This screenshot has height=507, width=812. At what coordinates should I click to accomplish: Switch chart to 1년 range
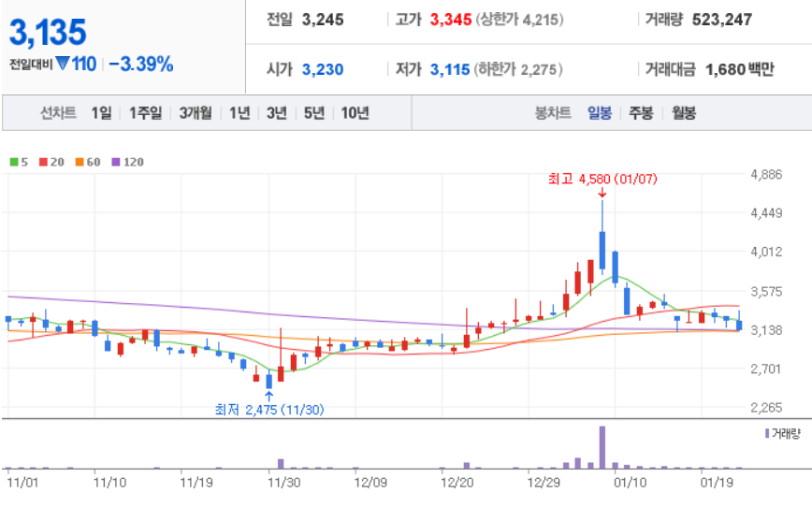pyautogui.click(x=239, y=112)
